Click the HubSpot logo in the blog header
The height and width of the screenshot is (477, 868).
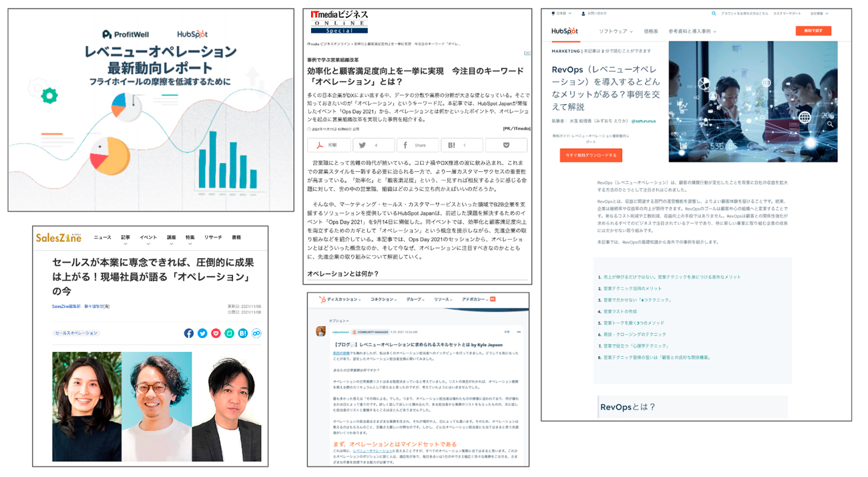click(x=565, y=31)
